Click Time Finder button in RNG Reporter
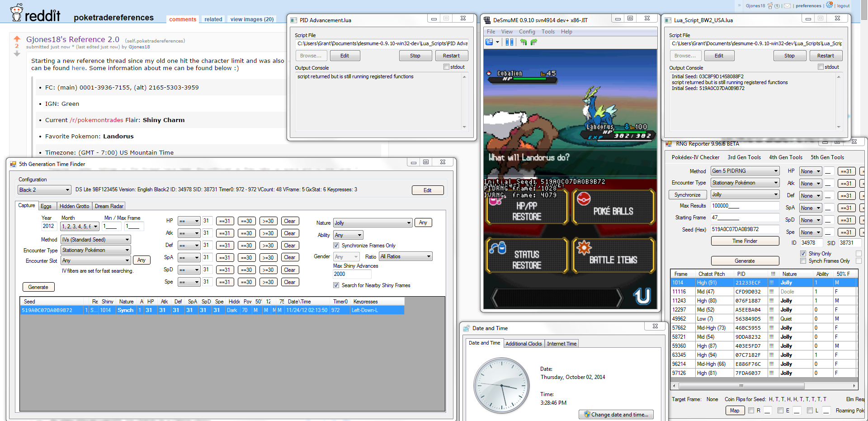This screenshot has width=868, height=421. coord(745,241)
